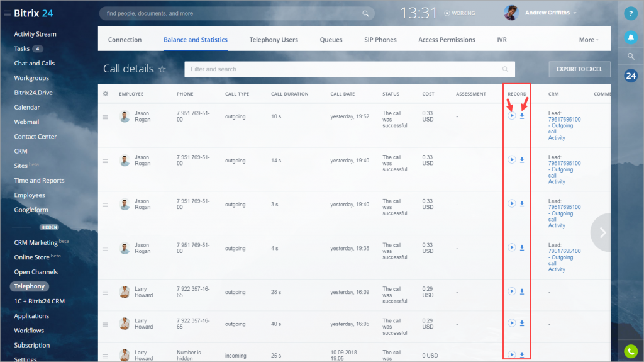Sort by Call Date column header
The image size is (644, 362).
pyautogui.click(x=343, y=94)
